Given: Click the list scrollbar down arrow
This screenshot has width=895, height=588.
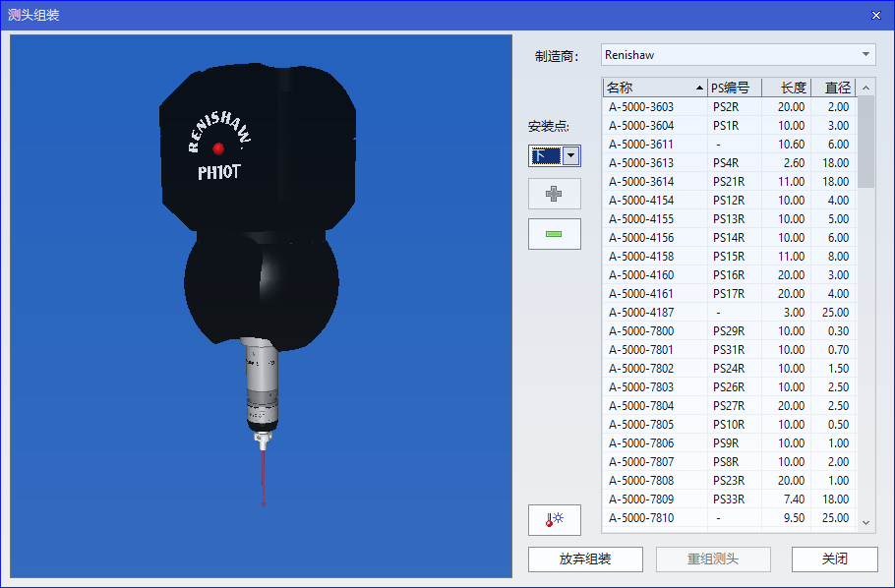Looking at the screenshot, I should (x=865, y=522).
